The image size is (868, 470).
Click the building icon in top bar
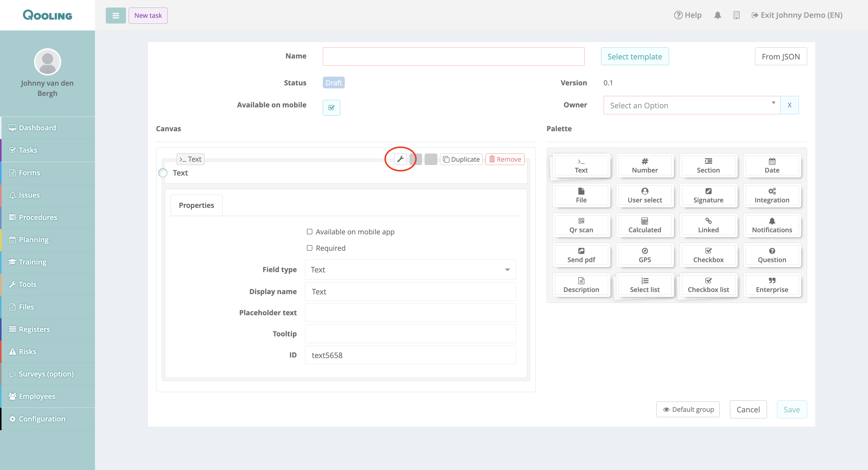click(x=736, y=15)
